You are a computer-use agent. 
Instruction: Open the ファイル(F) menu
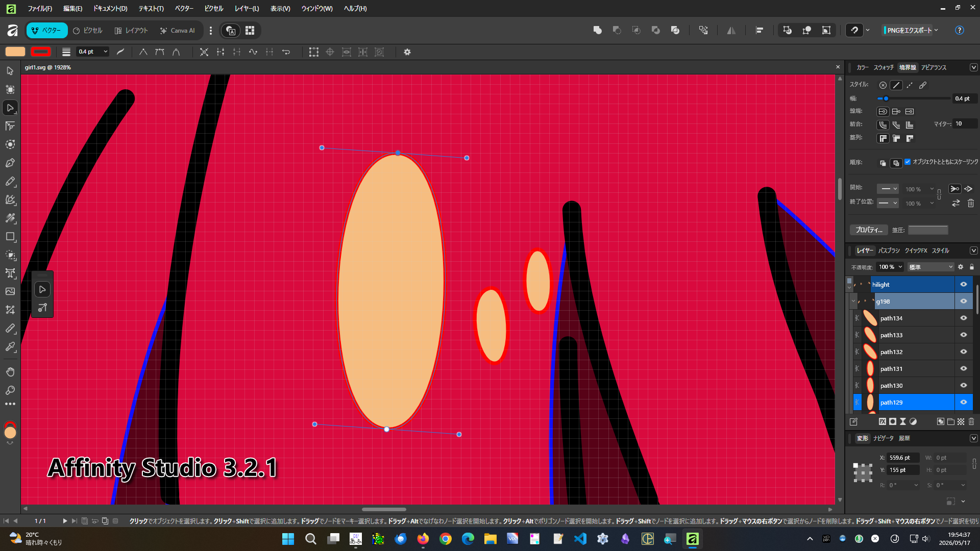40,9
